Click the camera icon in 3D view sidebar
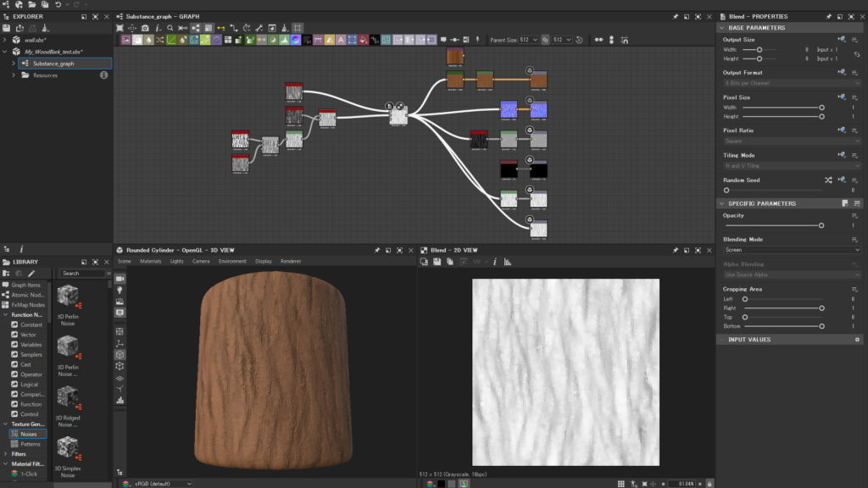 click(120, 279)
